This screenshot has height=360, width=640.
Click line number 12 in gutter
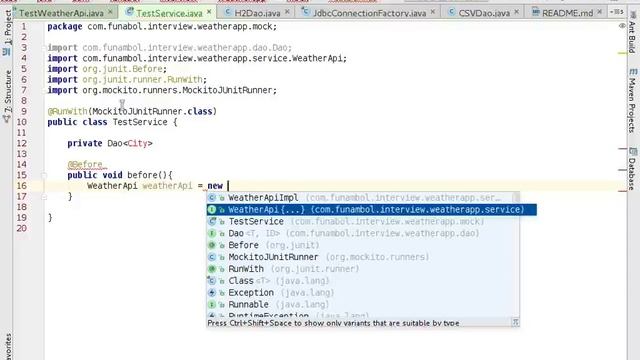click(22, 143)
